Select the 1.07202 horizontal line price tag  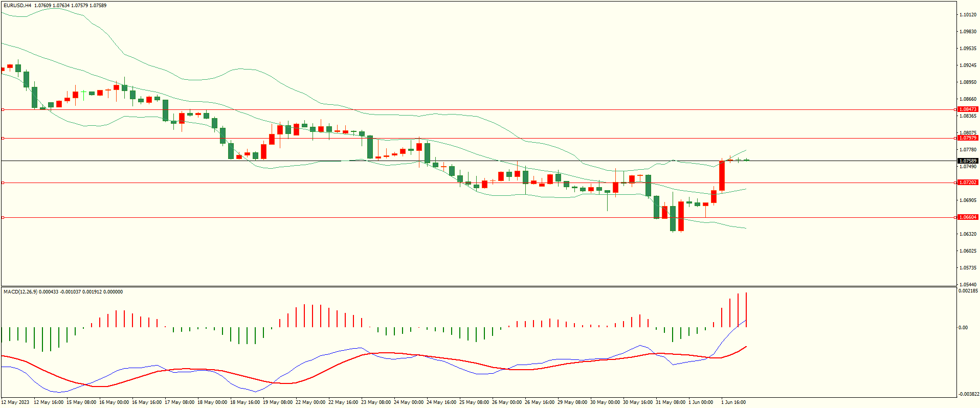point(968,183)
